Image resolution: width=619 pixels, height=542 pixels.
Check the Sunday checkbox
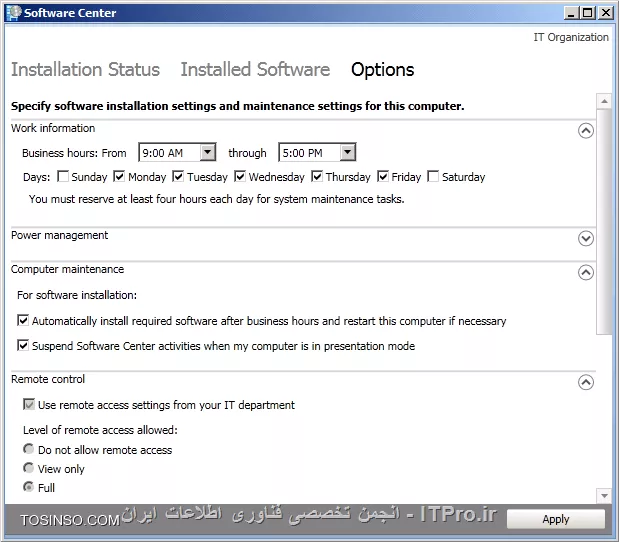(x=63, y=176)
